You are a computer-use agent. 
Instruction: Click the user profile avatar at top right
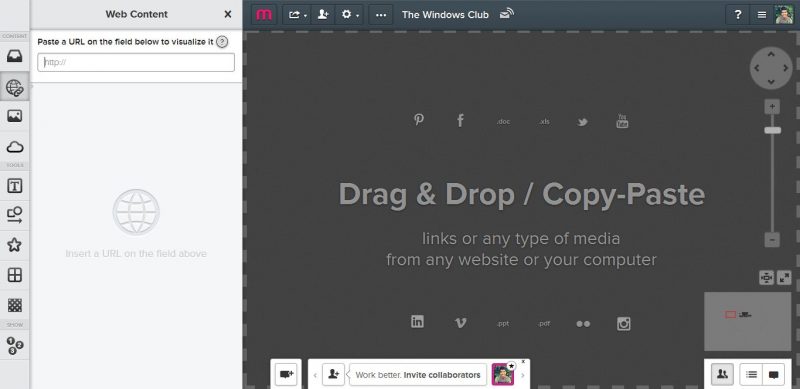click(x=784, y=15)
